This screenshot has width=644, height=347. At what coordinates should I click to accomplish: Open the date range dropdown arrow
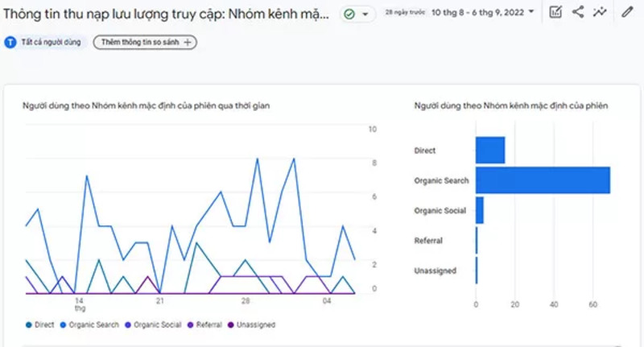pos(531,11)
